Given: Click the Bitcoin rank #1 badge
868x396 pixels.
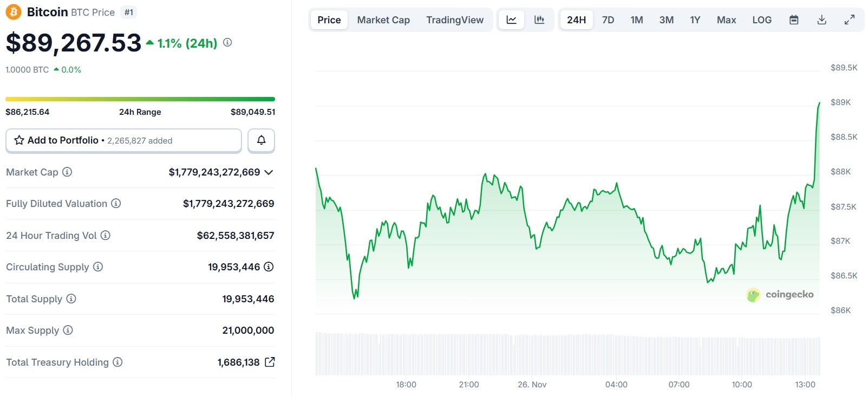Looking at the screenshot, I should (129, 12).
